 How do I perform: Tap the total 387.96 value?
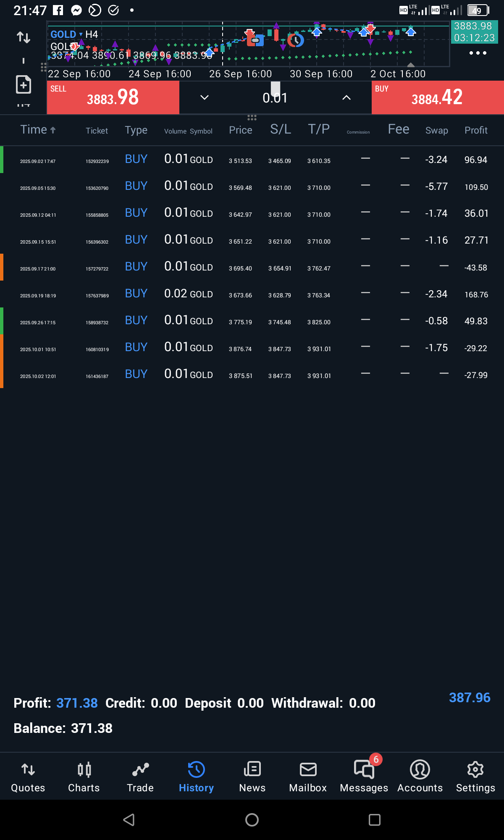coord(470,698)
